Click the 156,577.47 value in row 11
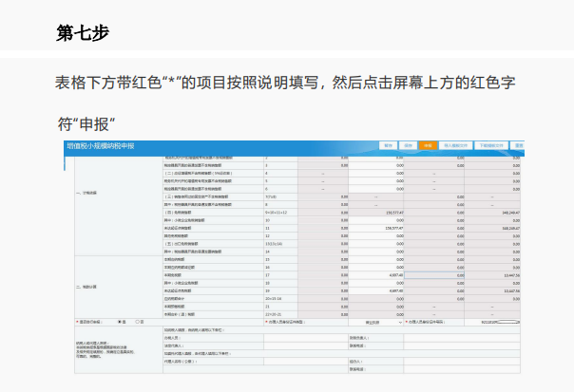This screenshot has height=392, width=574. (394, 228)
